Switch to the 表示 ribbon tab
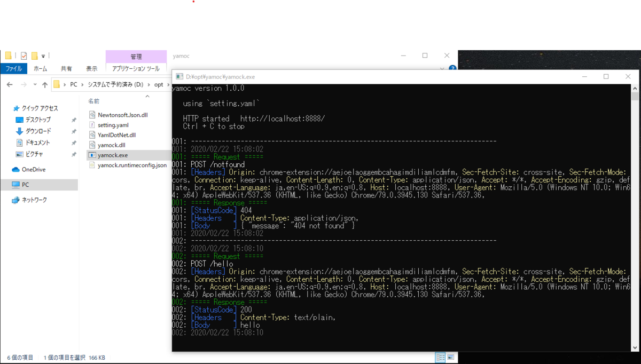Image resolution: width=641 pixels, height=364 pixels. [x=90, y=68]
